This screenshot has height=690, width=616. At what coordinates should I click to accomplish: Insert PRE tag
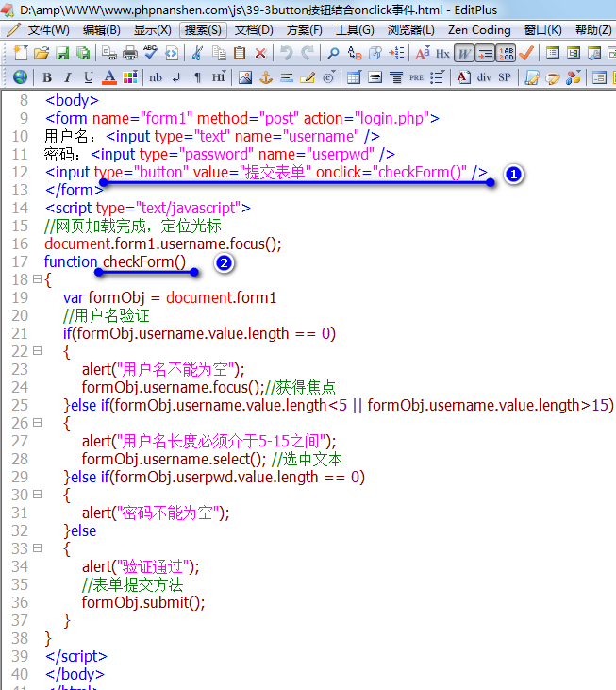[416, 77]
